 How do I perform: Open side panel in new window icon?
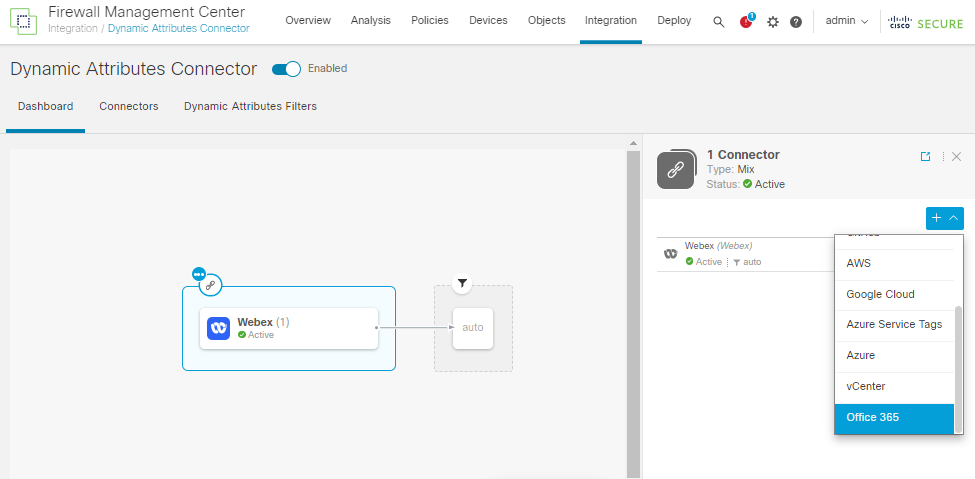pyautogui.click(x=925, y=157)
